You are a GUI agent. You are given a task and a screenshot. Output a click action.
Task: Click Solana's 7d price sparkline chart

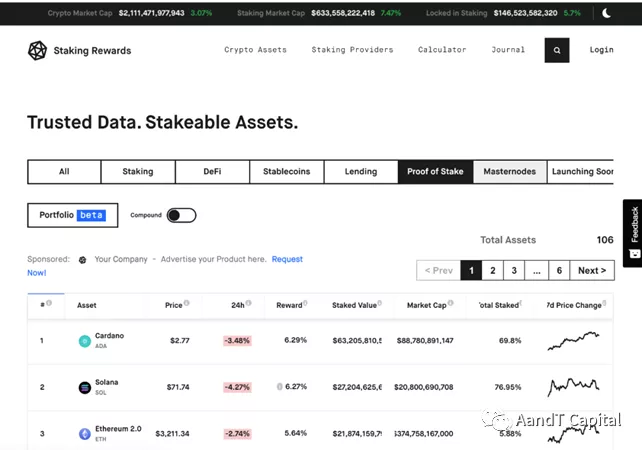(573, 387)
